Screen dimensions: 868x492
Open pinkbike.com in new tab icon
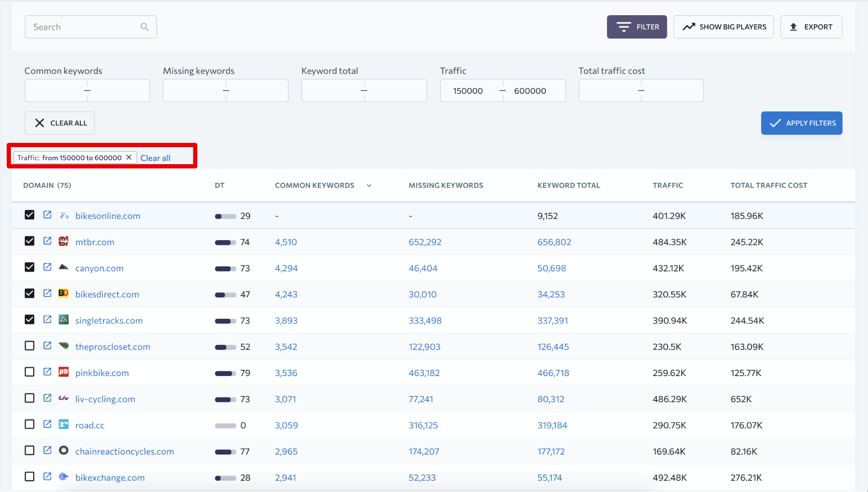tap(47, 372)
